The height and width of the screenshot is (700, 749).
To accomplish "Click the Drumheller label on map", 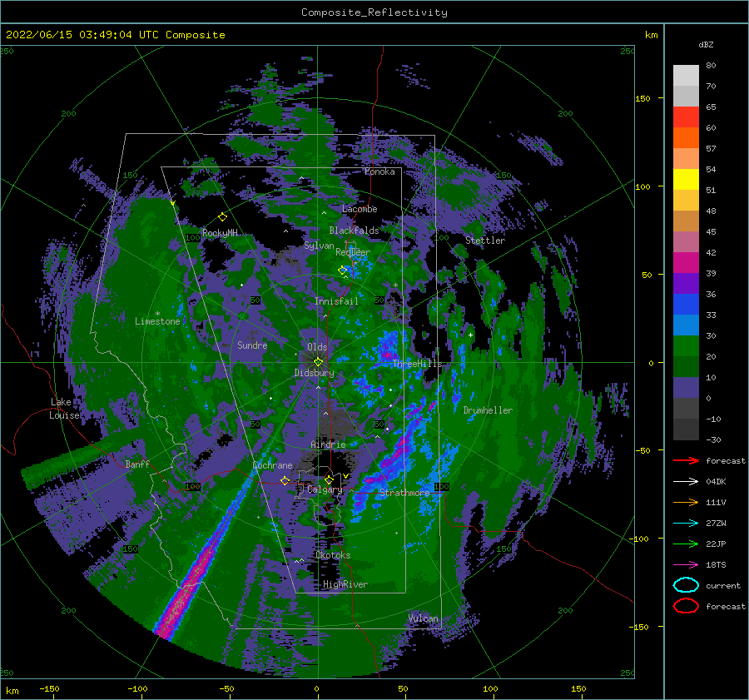I will pos(488,410).
